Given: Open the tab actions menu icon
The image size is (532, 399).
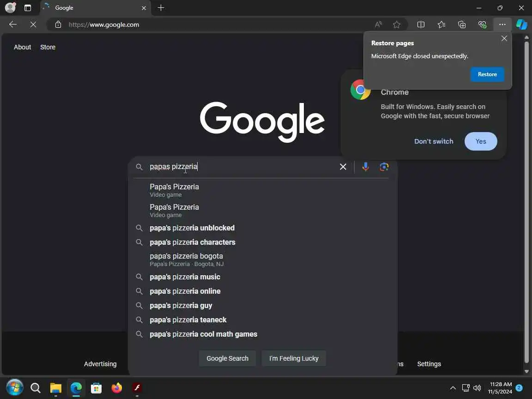Looking at the screenshot, I should click(x=28, y=8).
